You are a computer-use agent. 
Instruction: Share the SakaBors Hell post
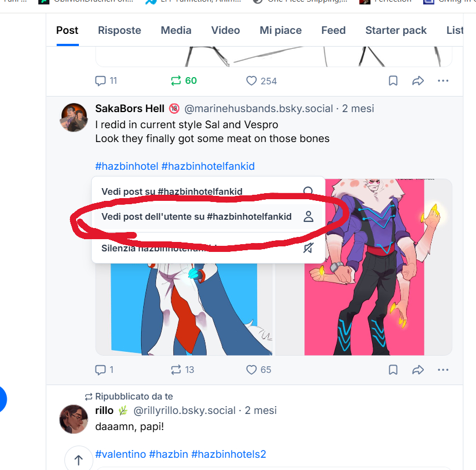point(418,370)
